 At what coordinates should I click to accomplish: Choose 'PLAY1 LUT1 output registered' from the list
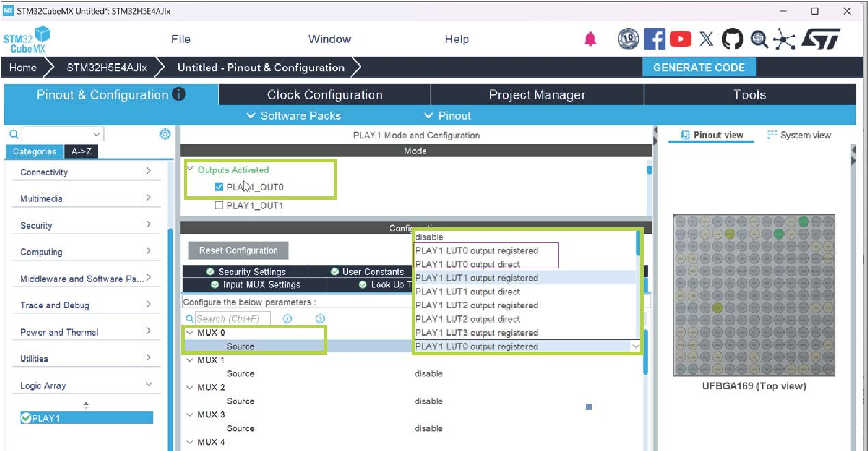pyautogui.click(x=525, y=278)
